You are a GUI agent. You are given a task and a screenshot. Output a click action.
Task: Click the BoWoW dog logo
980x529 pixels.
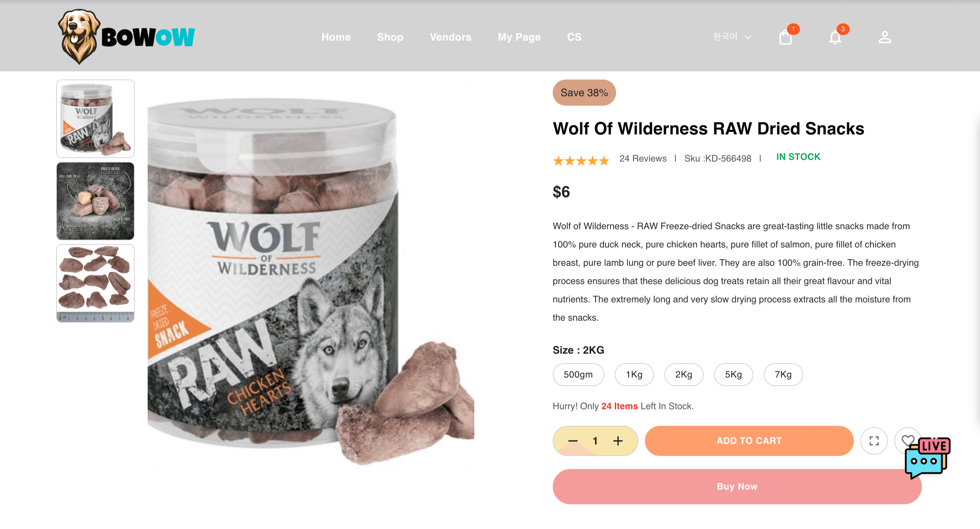point(126,37)
